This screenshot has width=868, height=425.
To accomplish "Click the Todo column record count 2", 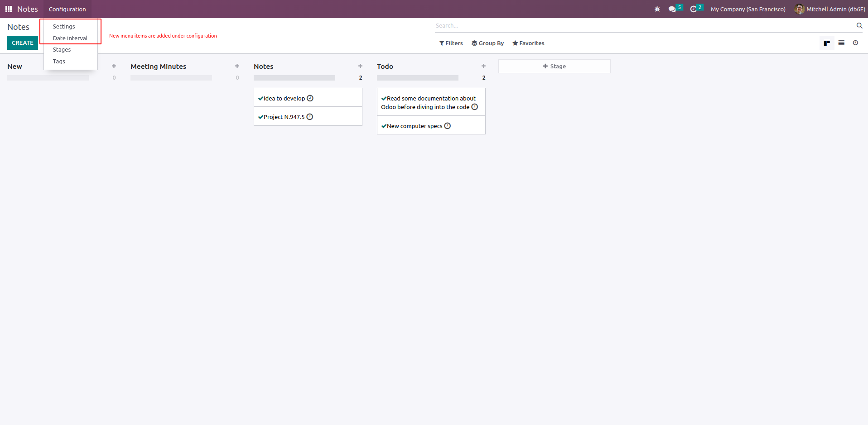I will coord(484,78).
